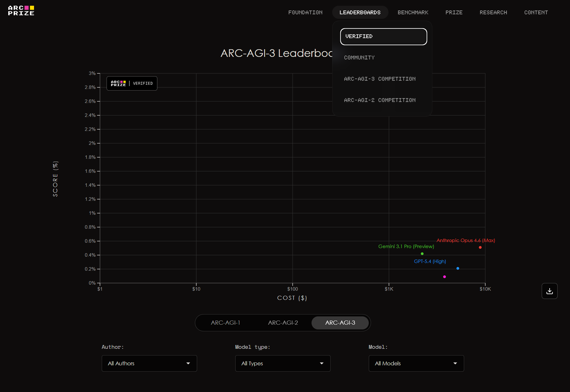
Task: Click the $1K cost axis label
Action: pos(389,289)
